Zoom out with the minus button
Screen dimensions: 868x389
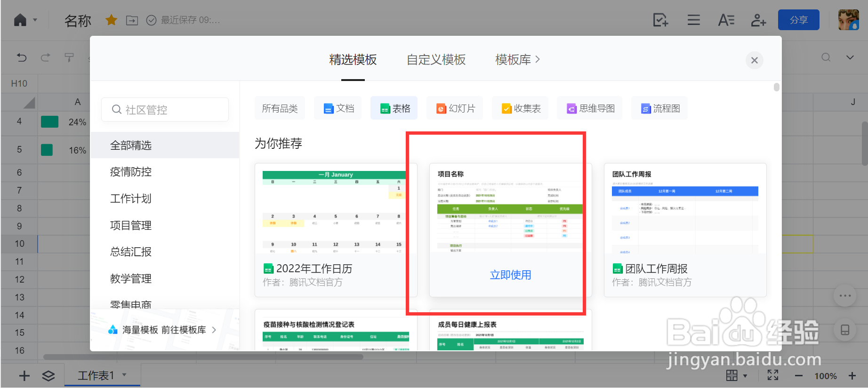pyautogui.click(x=799, y=376)
